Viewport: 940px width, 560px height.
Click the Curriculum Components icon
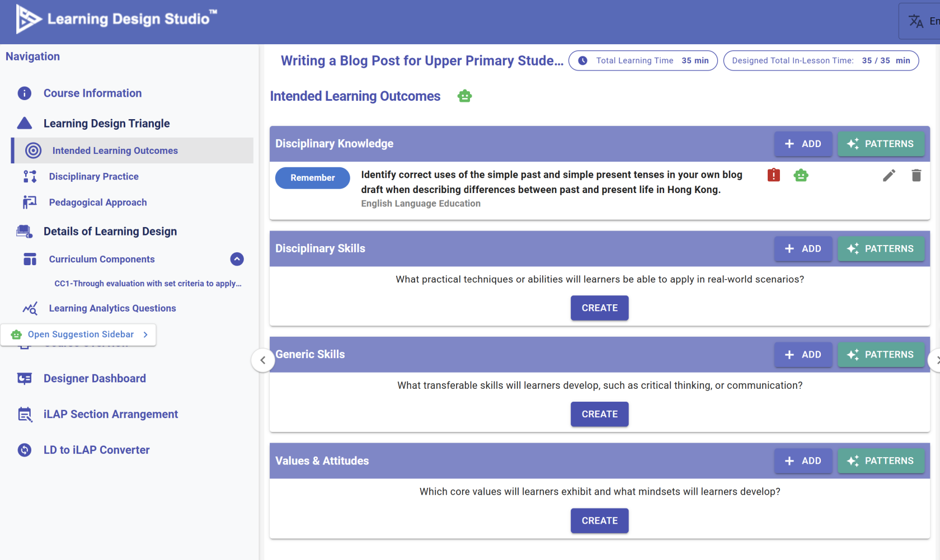click(30, 259)
